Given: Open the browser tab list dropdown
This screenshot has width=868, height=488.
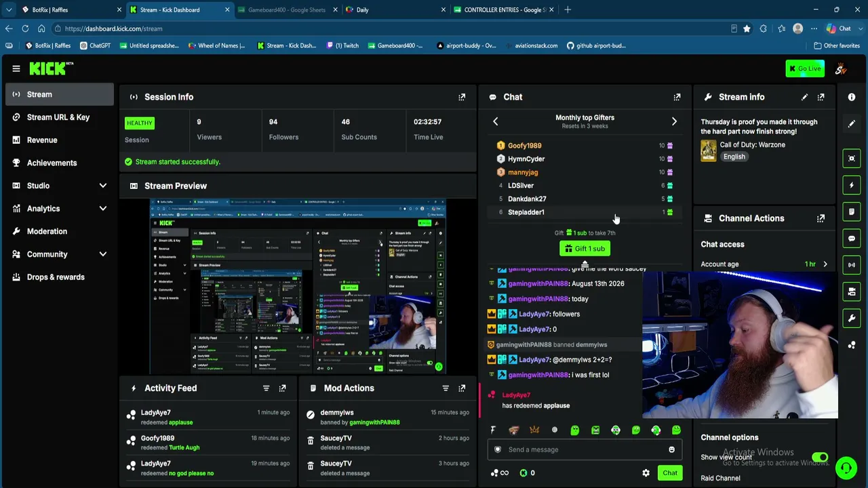Looking at the screenshot, I should (9, 9).
